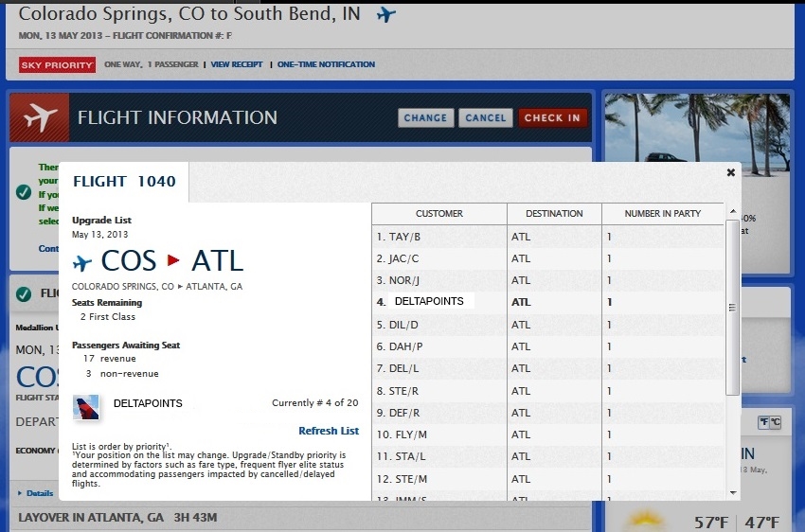Viewport: 805px width, 532px height.
Task: Click the Currently # 4 of 20 text
Action: pyautogui.click(x=314, y=403)
